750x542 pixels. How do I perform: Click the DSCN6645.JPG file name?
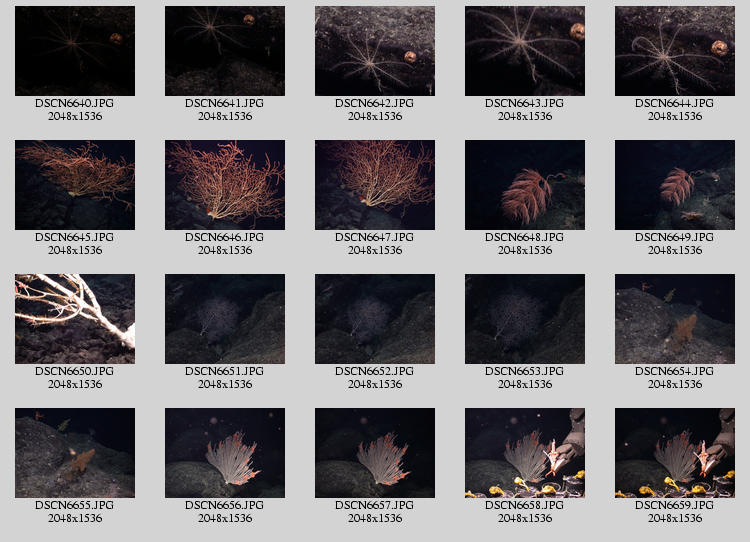coord(75,237)
